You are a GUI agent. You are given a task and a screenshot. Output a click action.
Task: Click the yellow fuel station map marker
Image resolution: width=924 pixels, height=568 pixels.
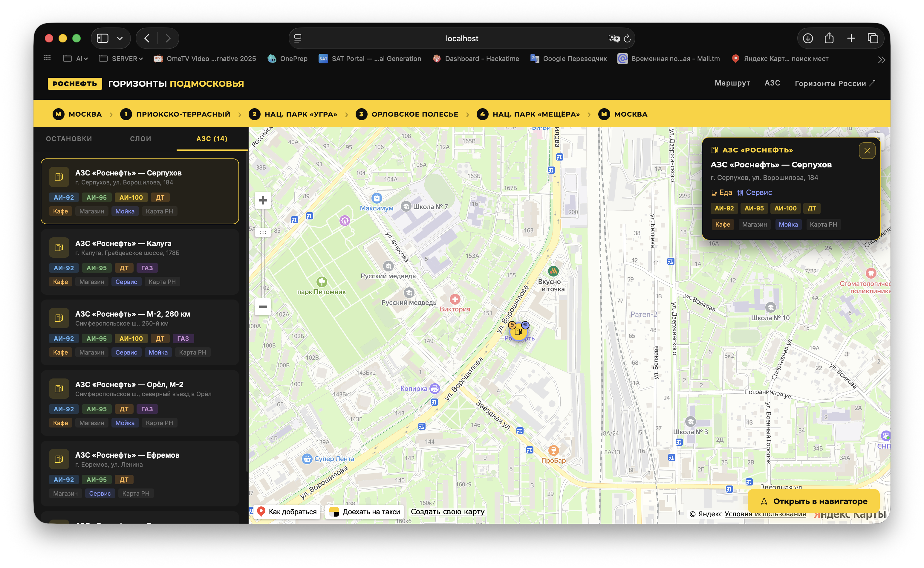tap(518, 331)
